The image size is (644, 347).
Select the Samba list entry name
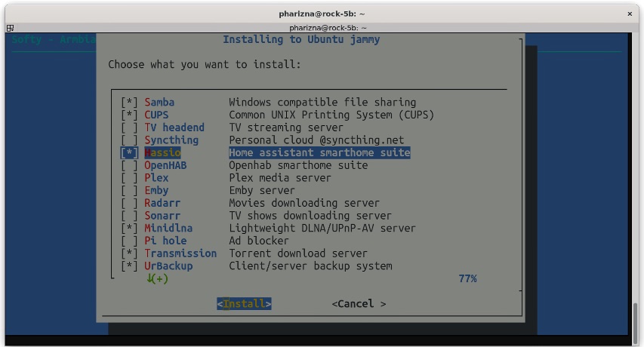point(159,102)
